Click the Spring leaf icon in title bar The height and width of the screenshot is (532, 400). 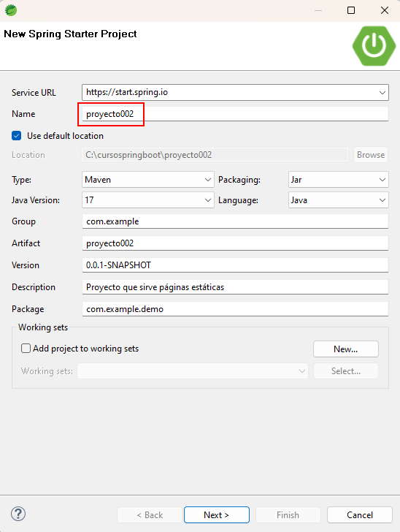point(11,10)
